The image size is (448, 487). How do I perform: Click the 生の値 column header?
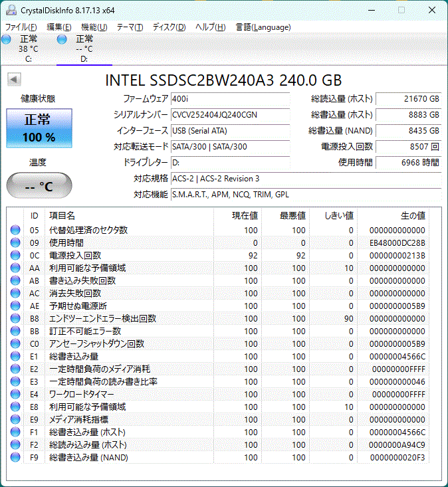412,215
